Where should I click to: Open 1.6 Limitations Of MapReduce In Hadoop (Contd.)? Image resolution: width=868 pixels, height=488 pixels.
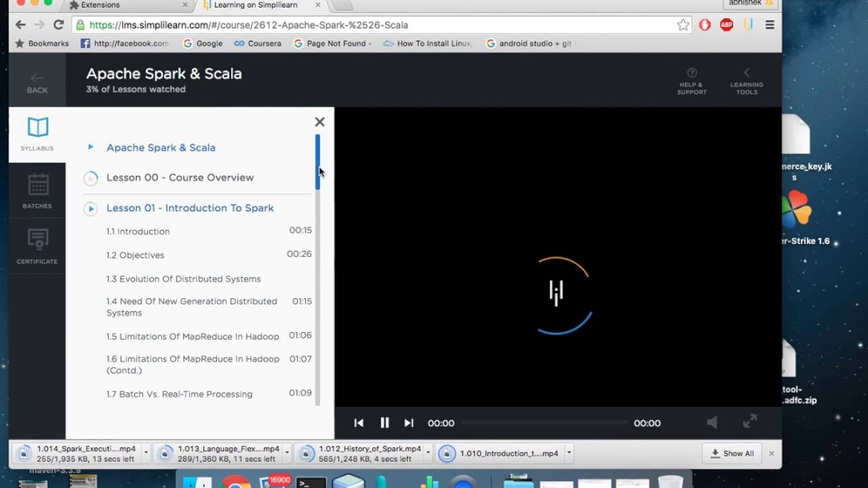click(193, 365)
